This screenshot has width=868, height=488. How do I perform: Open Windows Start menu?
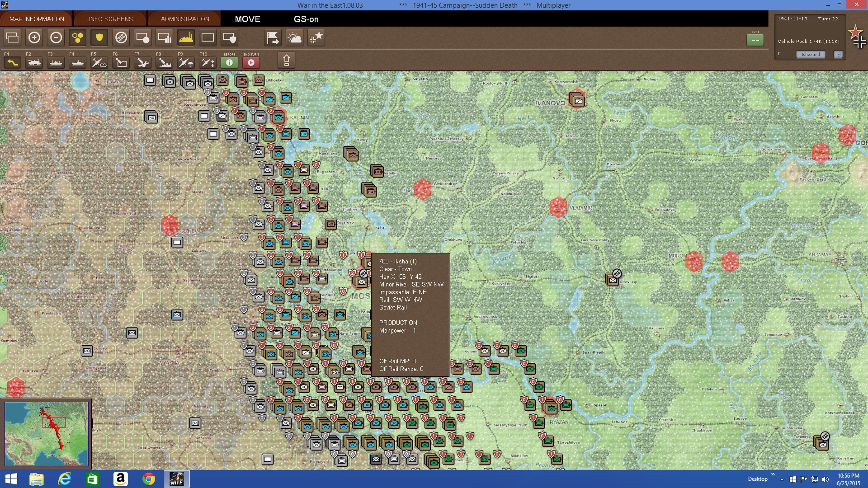(x=11, y=479)
